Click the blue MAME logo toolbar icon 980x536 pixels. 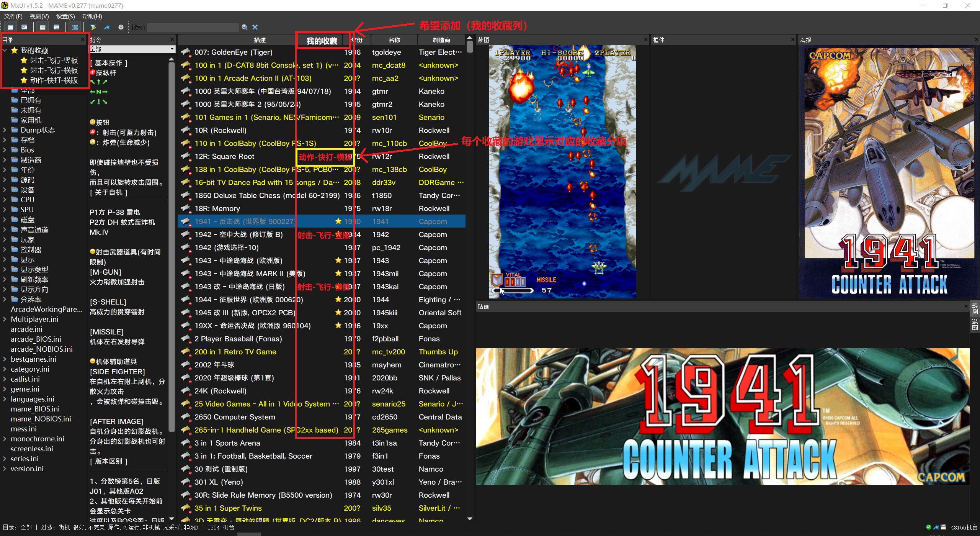click(x=107, y=27)
